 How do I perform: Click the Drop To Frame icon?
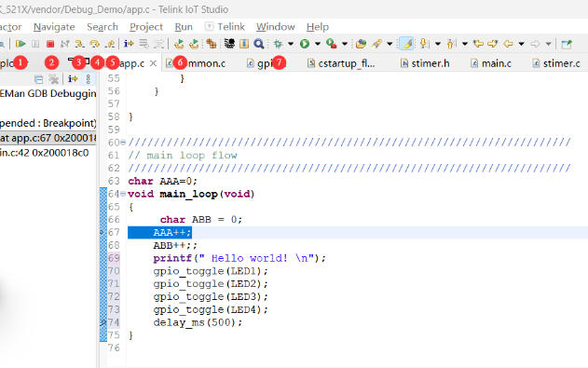pos(144,44)
